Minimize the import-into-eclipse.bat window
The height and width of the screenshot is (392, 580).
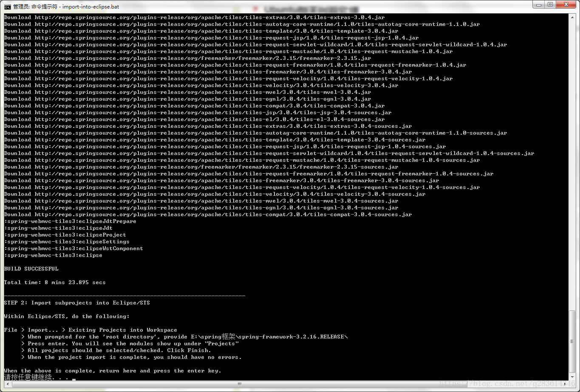539,4
